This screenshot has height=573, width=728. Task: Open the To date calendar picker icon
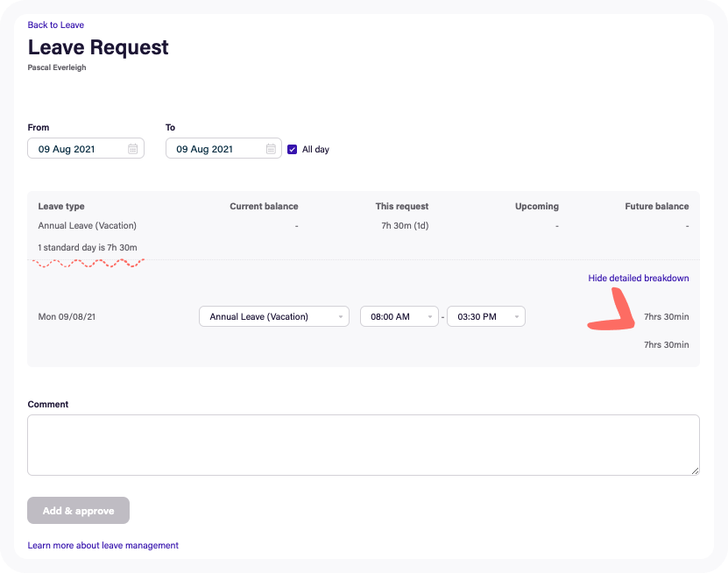point(272,149)
